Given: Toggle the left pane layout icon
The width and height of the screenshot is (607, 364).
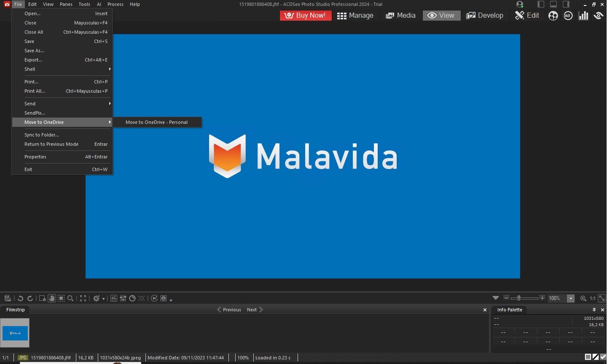Looking at the screenshot, I should (x=541, y=4).
